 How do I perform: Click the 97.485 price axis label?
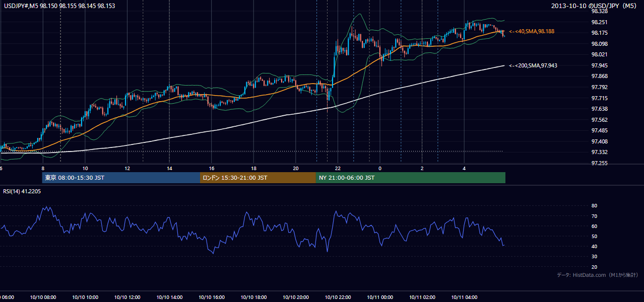tap(599, 130)
